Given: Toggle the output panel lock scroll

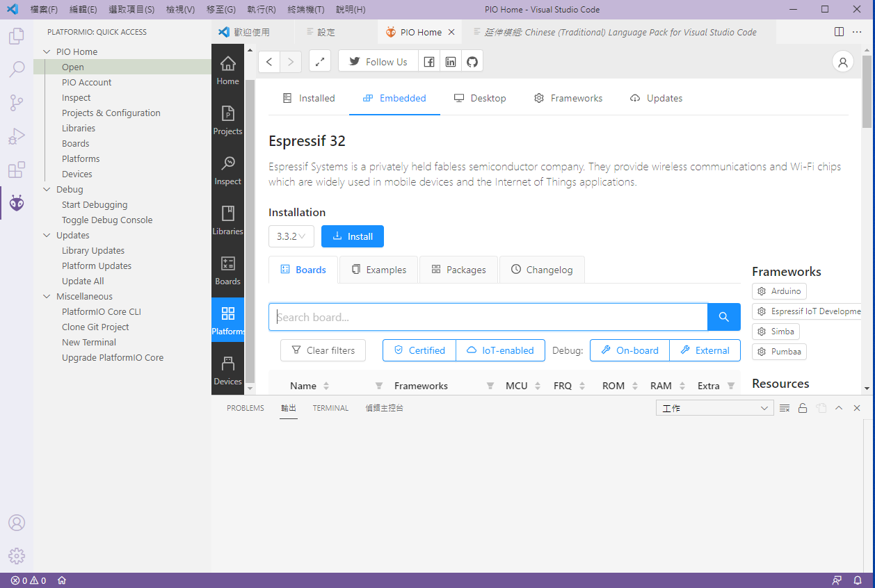Looking at the screenshot, I should [x=803, y=408].
